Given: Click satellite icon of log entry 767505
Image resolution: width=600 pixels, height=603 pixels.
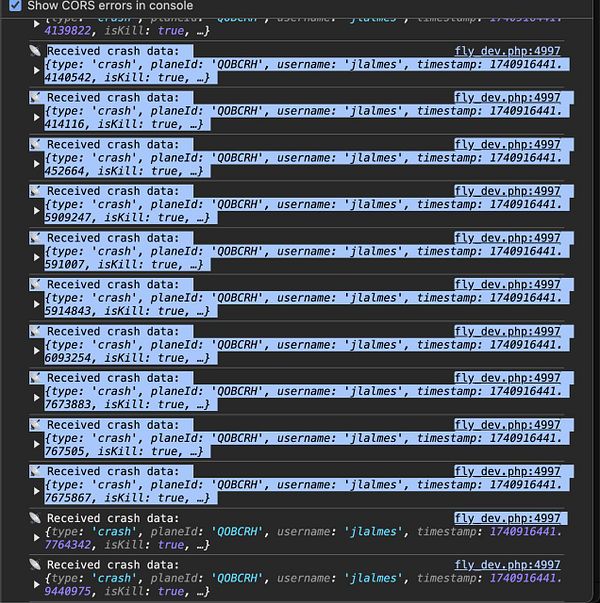Looking at the screenshot, I should (x=35, y=425).
